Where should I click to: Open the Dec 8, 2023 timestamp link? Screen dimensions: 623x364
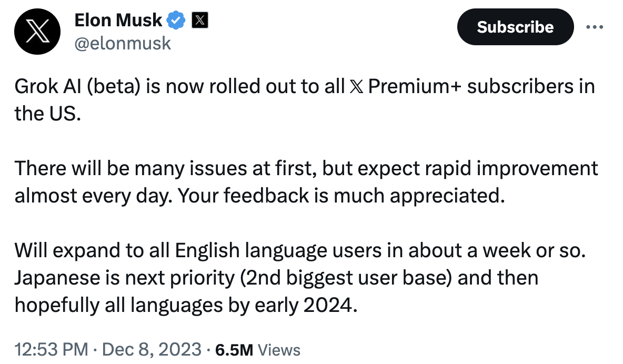click(153, 349)
